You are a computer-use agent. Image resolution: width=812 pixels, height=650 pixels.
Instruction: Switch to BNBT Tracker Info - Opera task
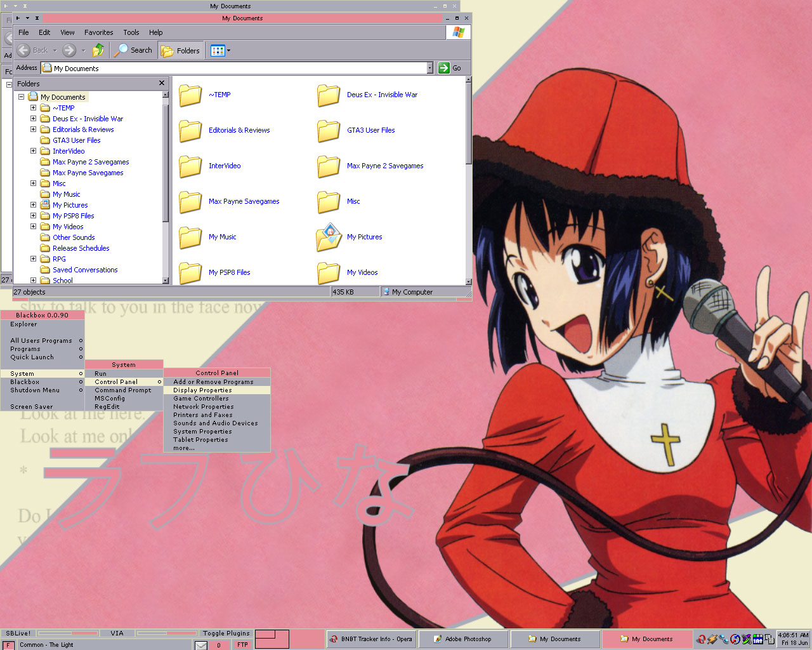click(372, 639)
